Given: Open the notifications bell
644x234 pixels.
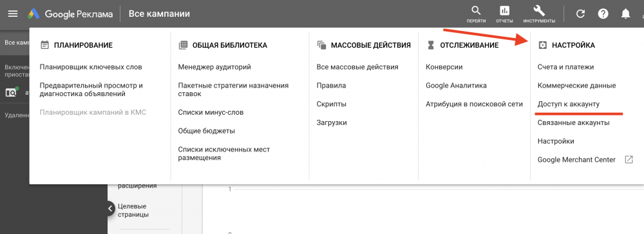Looking at the screenshot, I should coord(625,14).
